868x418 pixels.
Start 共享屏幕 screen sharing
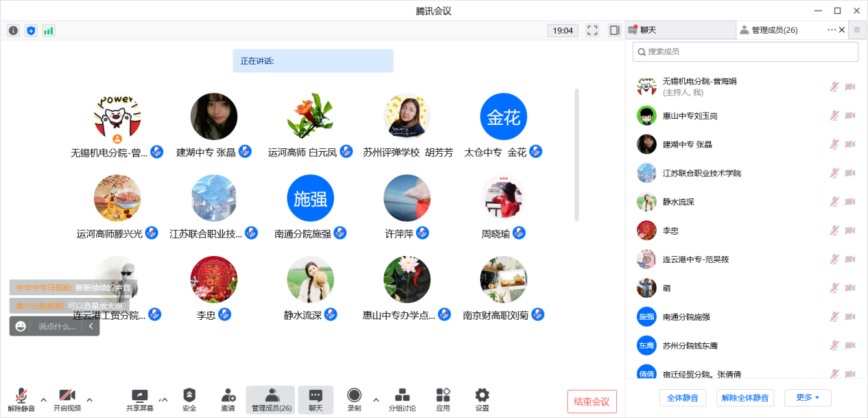click(x=140, y=399)
